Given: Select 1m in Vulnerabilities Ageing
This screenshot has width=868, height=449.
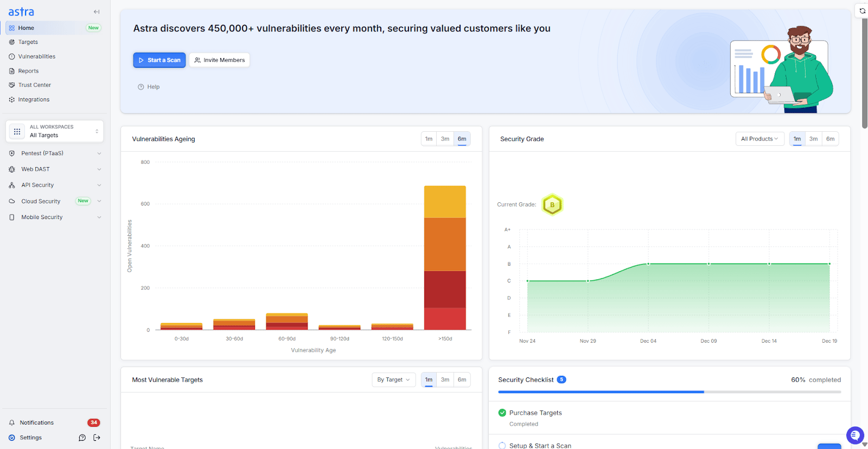Looking at the screenshot, I should click(x=429, y=139).
